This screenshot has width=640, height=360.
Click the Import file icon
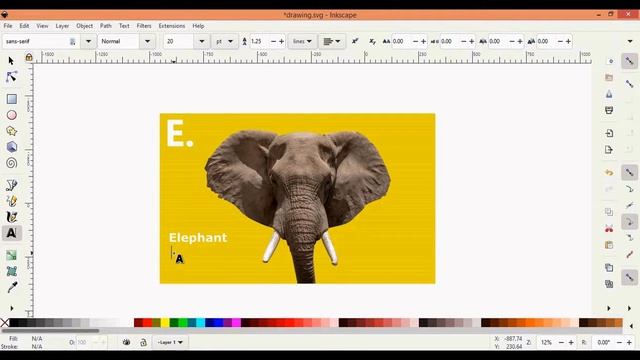pyautogui.click(x=609, y=133)
